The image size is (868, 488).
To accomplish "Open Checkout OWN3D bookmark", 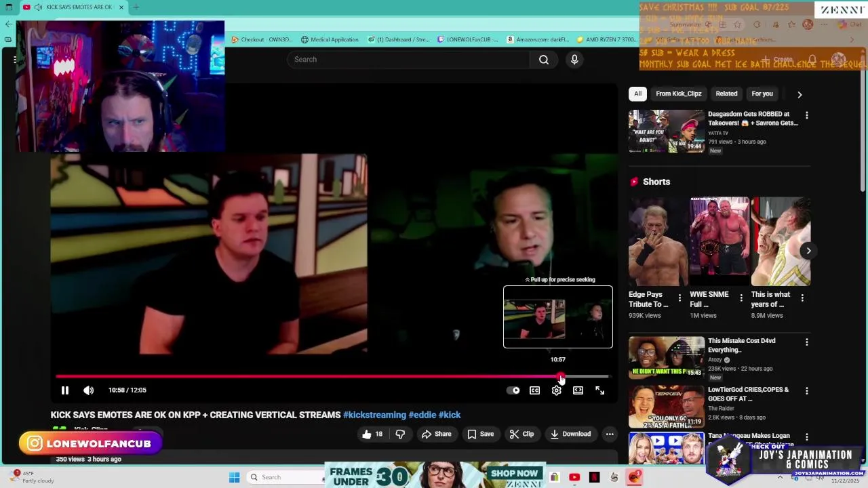I will (x=262, y=39).
